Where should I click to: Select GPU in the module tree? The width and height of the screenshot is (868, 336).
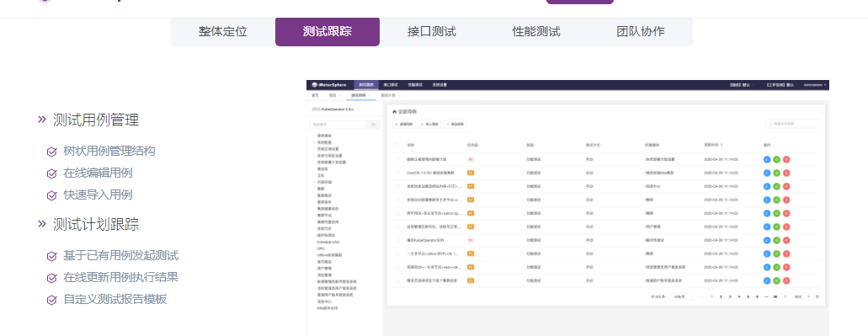[x=320, y=248]
